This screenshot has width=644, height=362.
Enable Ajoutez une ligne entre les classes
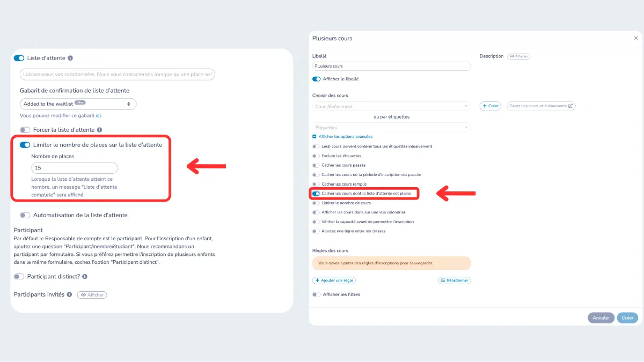[316, 231]
